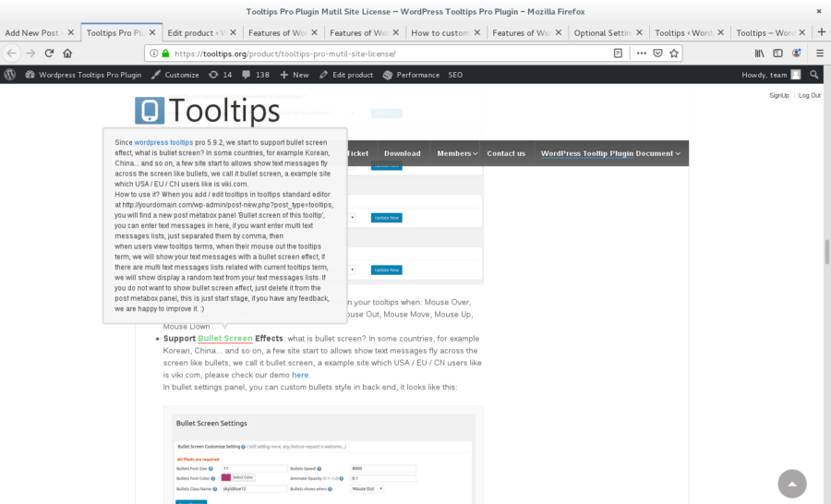Open page actions three-dot menu
This screenshot has width=831, height=504.
[642, 53]
